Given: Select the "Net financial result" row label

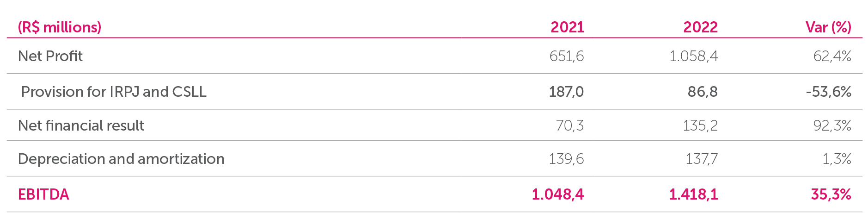Looking at the screenshot, I should pyautogui.click(x=81, y=125).
